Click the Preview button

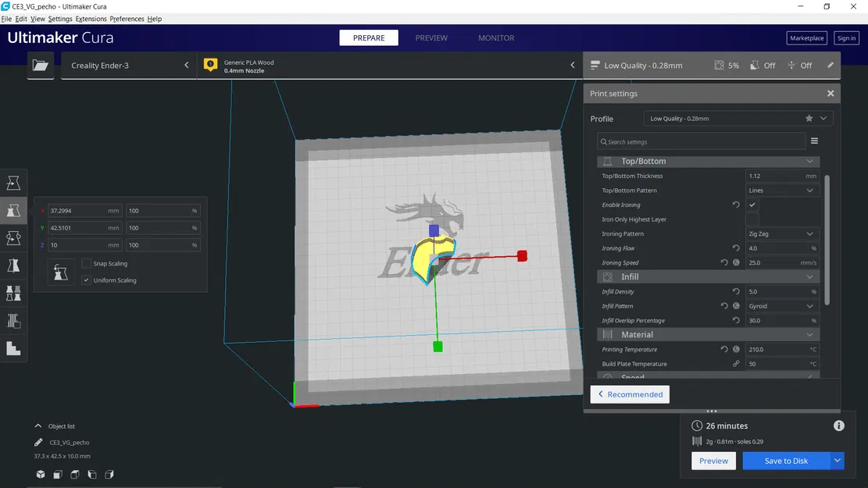713,461
